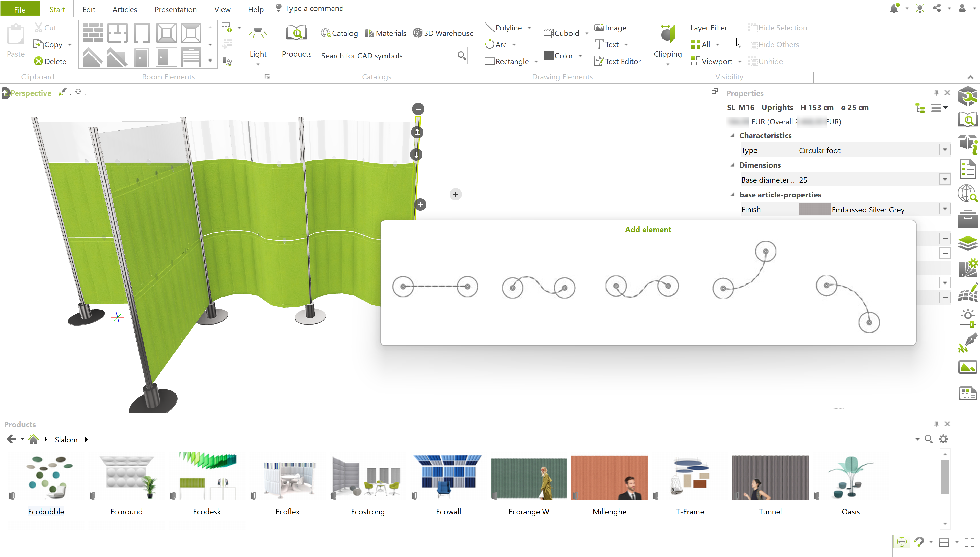Open the Base diameter dropdown
The height and width of the screenshot is (557, 980).
pos(945,179)
